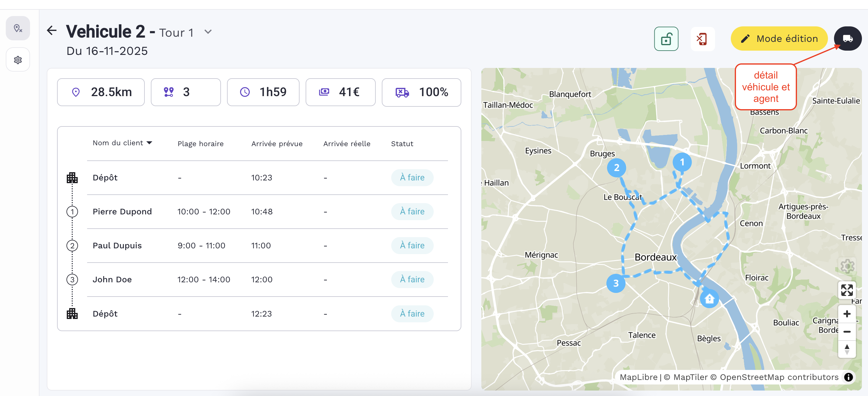Click map stop marker number 3
The width and height of the screenshot is (868, 396).
(x=615, y=284)
